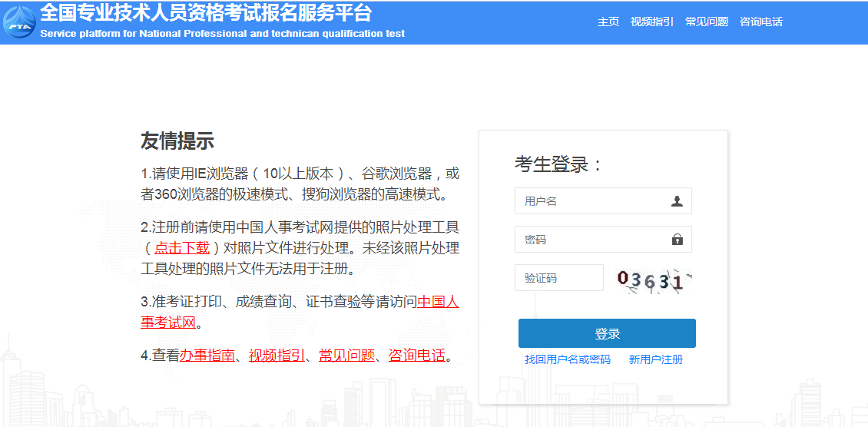Go to 主页 in the top navigation
The image size is (868, 427).
(608, 22)
